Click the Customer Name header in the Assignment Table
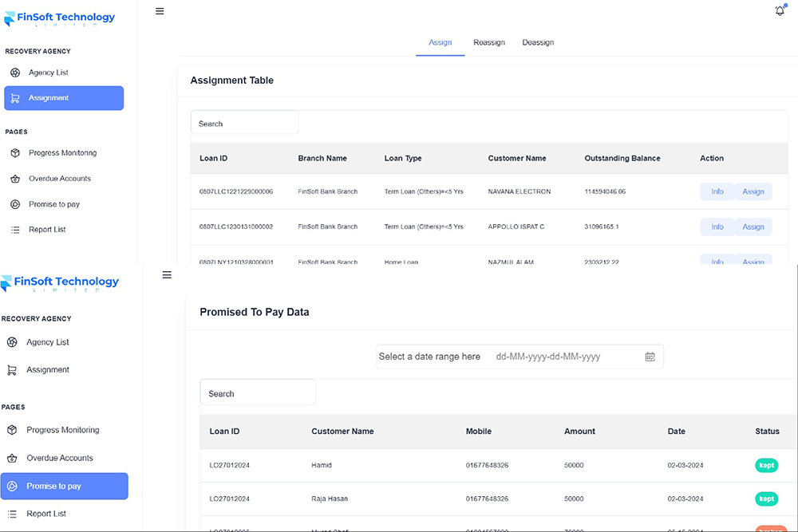This screenshot has width=798, height=532. (x=517, y=158)
